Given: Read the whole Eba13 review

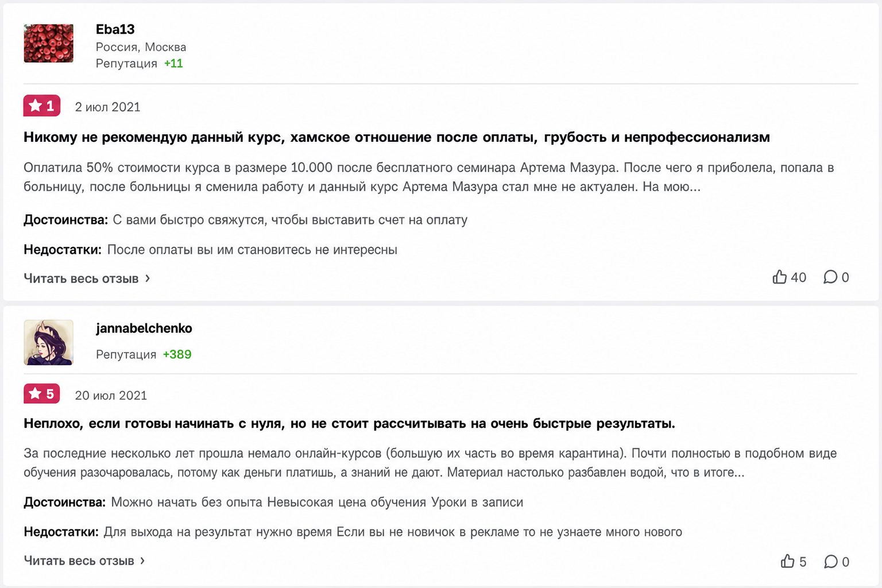Looking at the screenshot, I should 81,278.
